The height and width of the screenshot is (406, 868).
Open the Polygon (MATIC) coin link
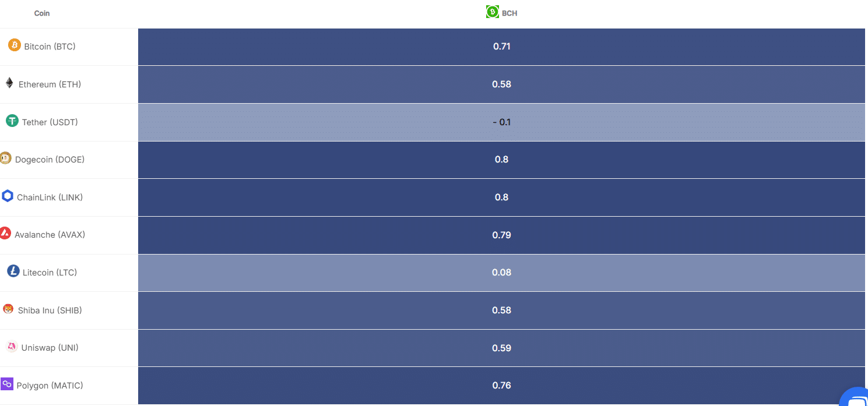(x=50, y=386)
